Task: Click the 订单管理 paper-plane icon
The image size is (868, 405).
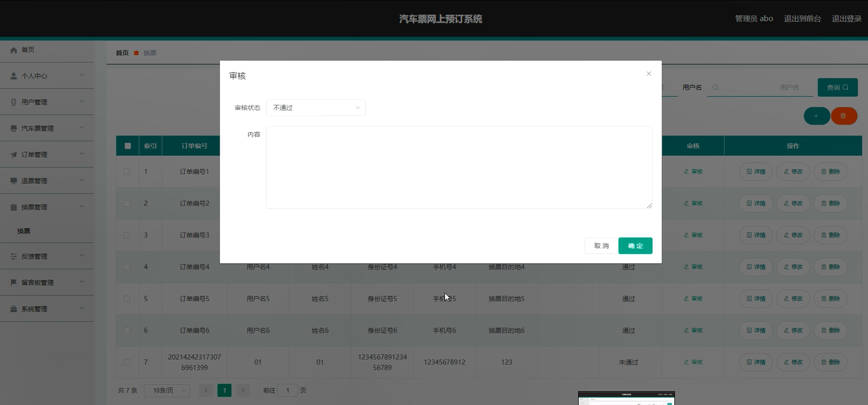Action: click(14, 155)
